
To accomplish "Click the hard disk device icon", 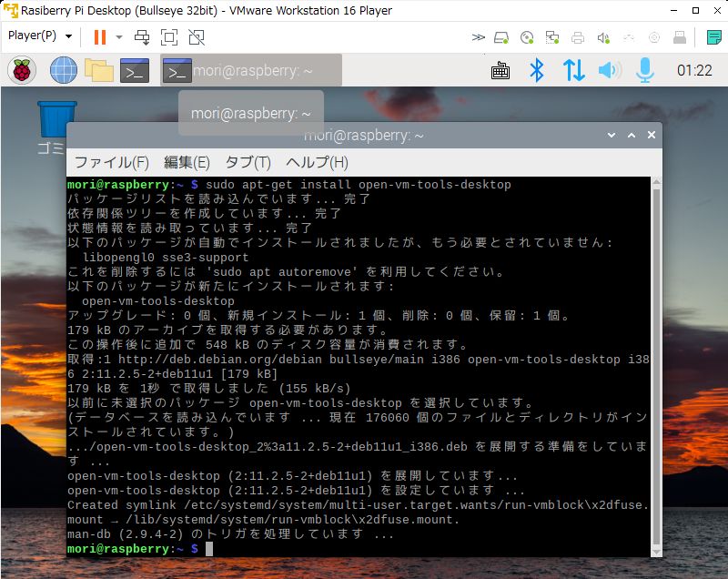I will (501, 37).
